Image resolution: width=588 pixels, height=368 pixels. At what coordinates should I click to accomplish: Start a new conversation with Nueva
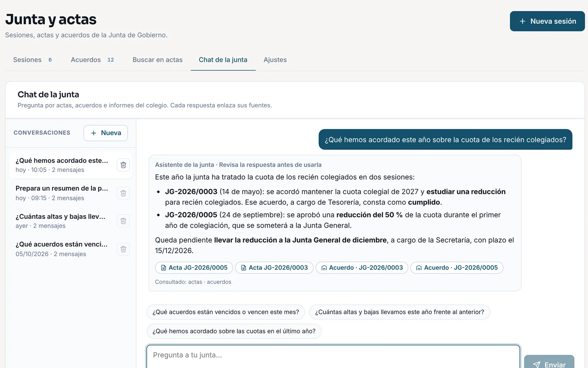coord(105,133)
